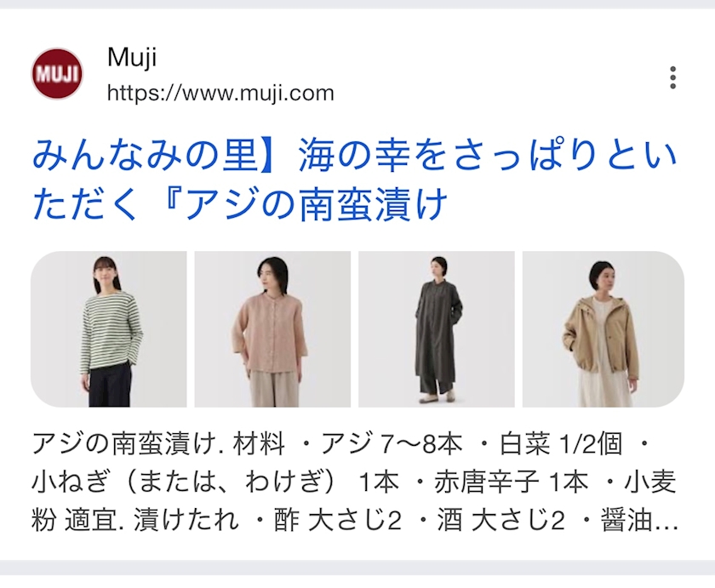The image size is (715, 588).
Task: Click title line ただく『アジの南蛮漬け
Action: pos(240,203)
